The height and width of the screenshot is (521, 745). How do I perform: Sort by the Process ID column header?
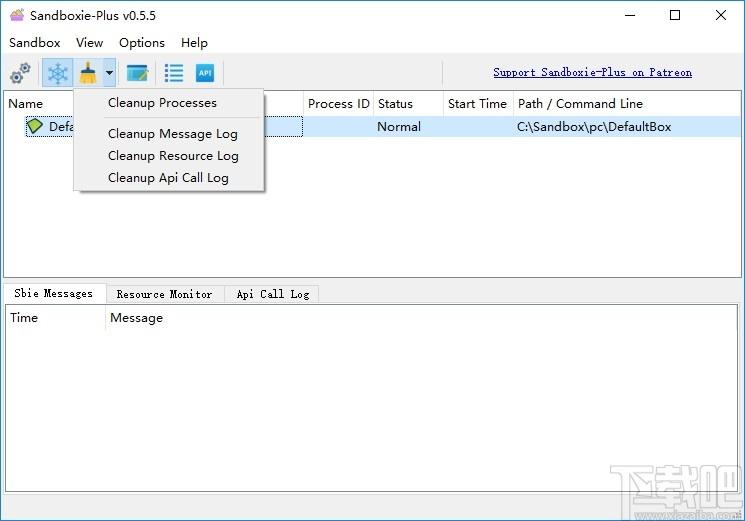tap(338, 104)
